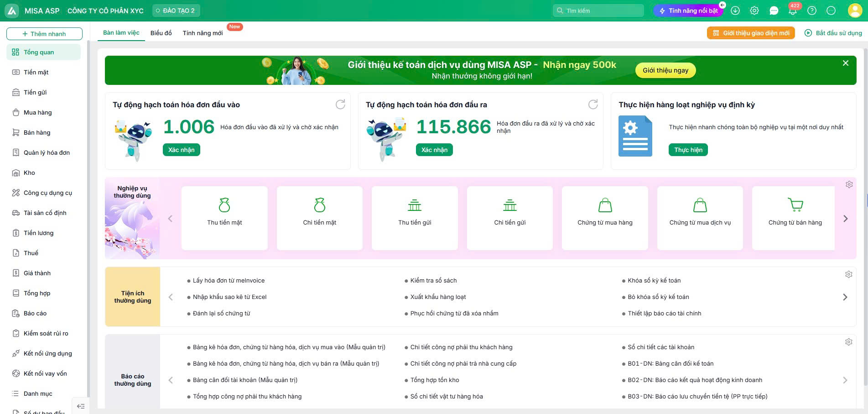The height and width of the screenshot is (414, 868).
Task: Show previous 'Nghiệp vụ thường dùng' items
Action: (x=171, y=219)
